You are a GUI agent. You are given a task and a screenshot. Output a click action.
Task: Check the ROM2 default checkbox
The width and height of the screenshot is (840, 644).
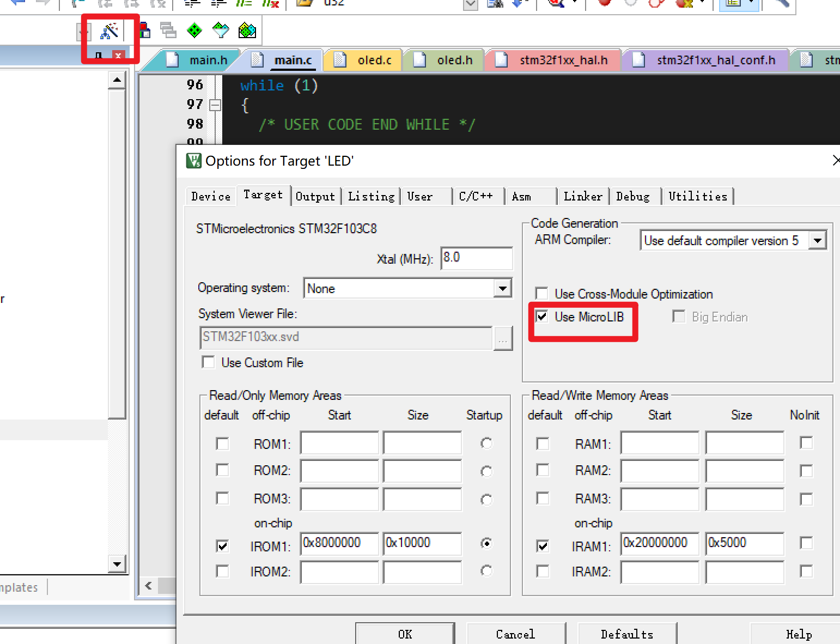tap(222, 470)
